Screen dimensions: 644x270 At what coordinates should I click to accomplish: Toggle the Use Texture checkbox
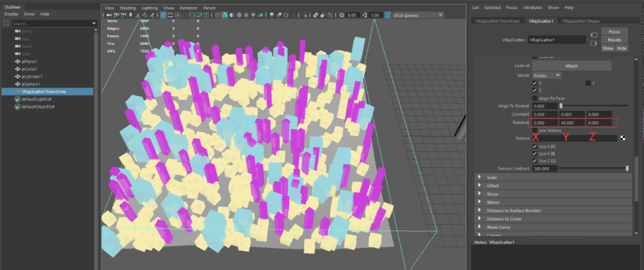point(535,130)
